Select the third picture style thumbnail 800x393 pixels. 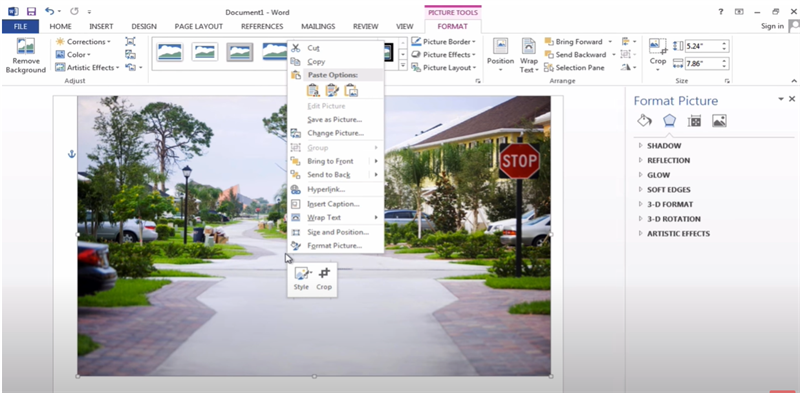(240, 52)
